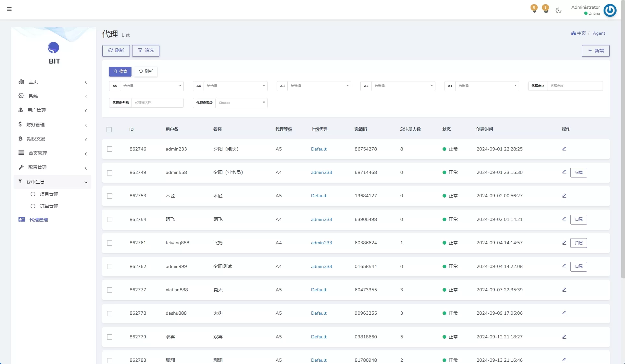Click the 代理商名称 input field
This screenshot has width=625, height=364.
pos(157,103)
